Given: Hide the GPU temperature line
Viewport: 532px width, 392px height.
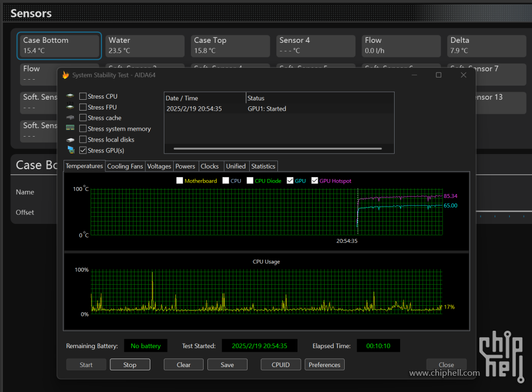Looking at the screenshot, I should [290, 181].
